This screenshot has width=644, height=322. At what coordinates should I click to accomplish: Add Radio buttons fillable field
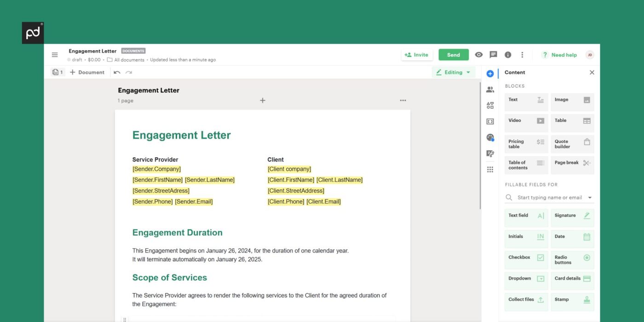click(x=572, y=260)
